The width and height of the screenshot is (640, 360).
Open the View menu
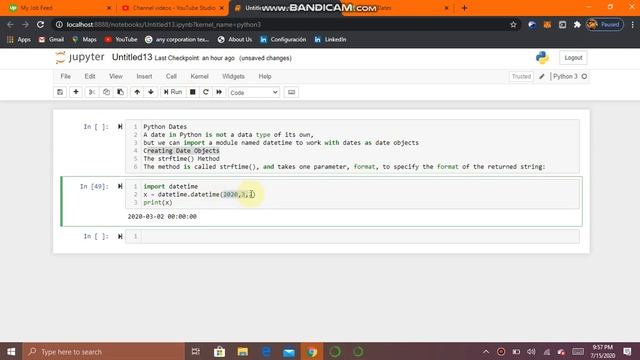point(116,76)
